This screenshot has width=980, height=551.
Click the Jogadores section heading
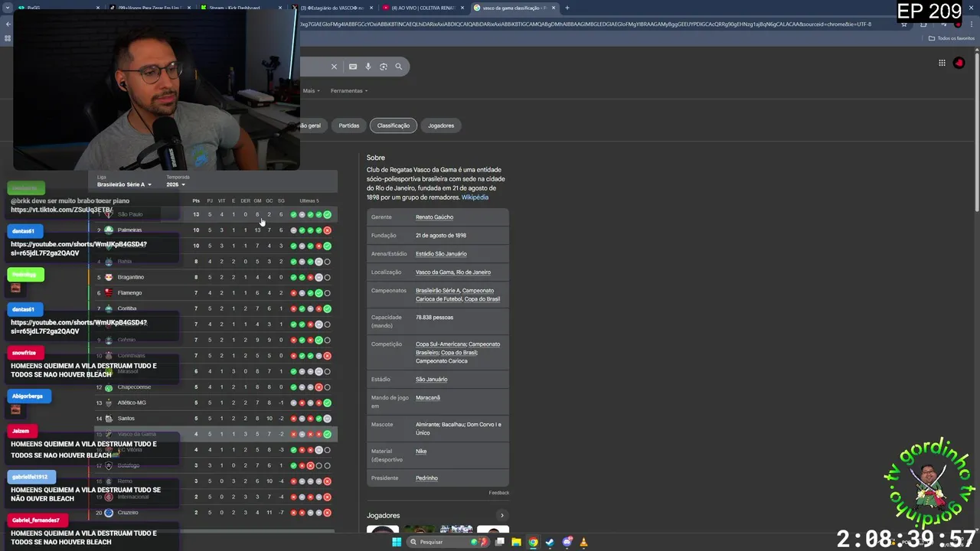click(383, 515)
